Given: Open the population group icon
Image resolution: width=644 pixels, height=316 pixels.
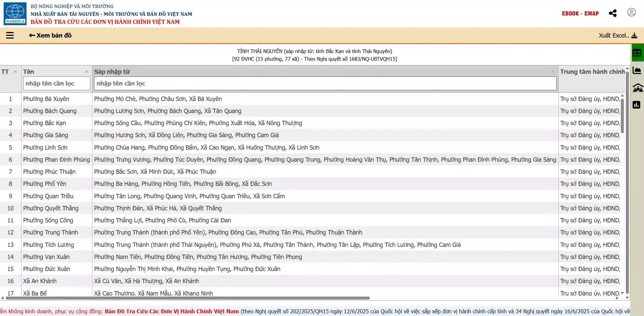Looking at the screenshot, I should point(638,88).
